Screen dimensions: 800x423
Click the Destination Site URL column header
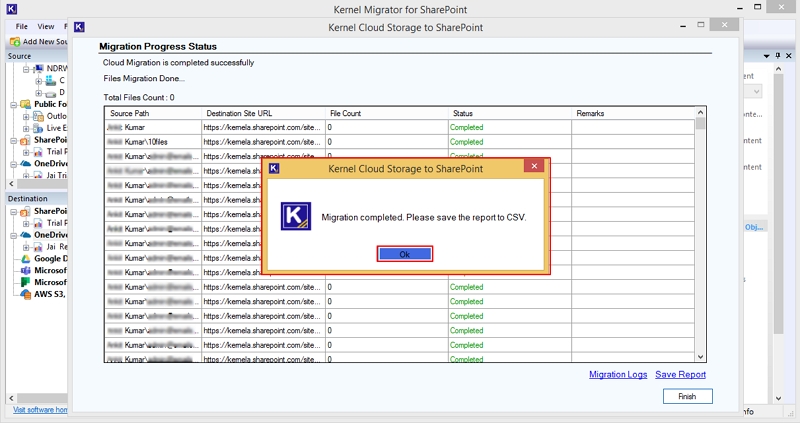tap(263, 113)
